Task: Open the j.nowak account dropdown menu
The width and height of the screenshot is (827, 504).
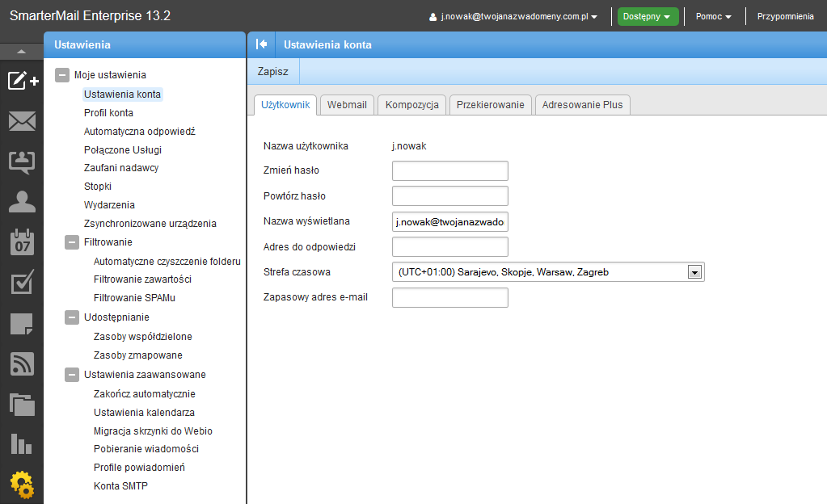Action: [519, 16]
